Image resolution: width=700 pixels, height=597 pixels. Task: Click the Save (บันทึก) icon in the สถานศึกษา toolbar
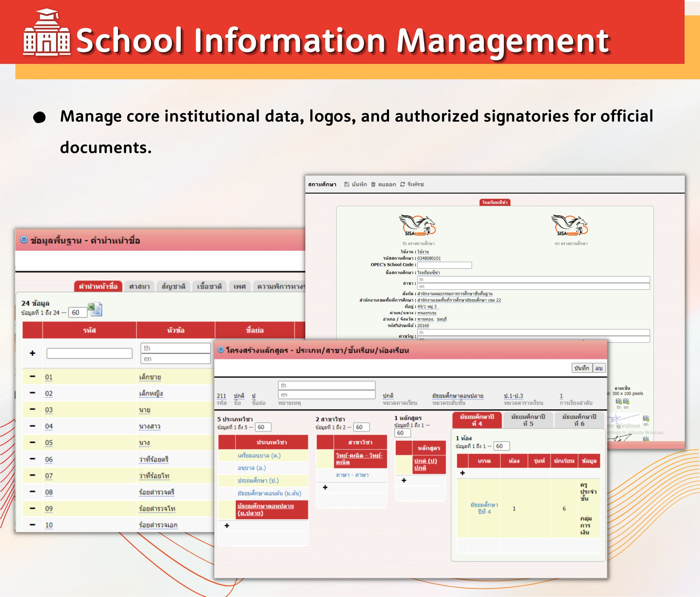click(x=346, y=185)
